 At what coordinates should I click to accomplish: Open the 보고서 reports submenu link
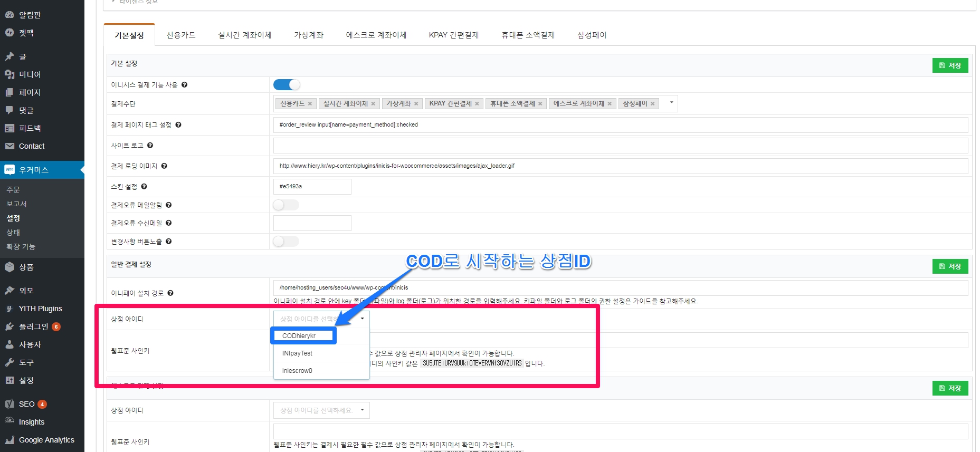tap(16, 204)
